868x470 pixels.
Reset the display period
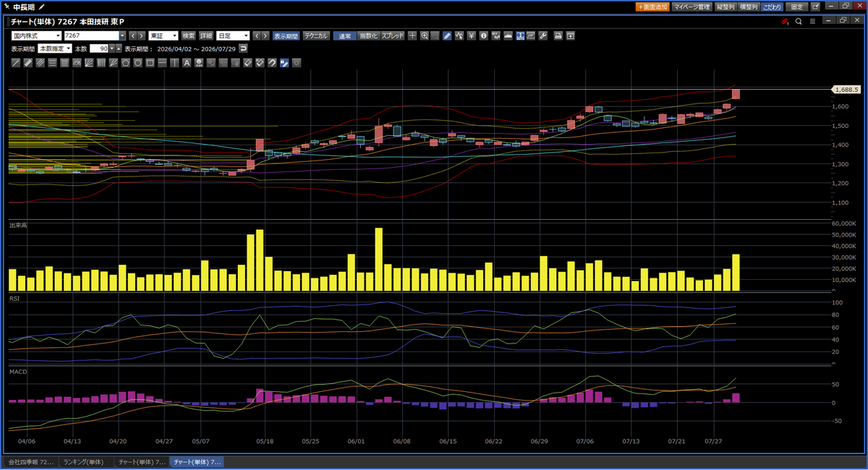click(x=244, y=48)
